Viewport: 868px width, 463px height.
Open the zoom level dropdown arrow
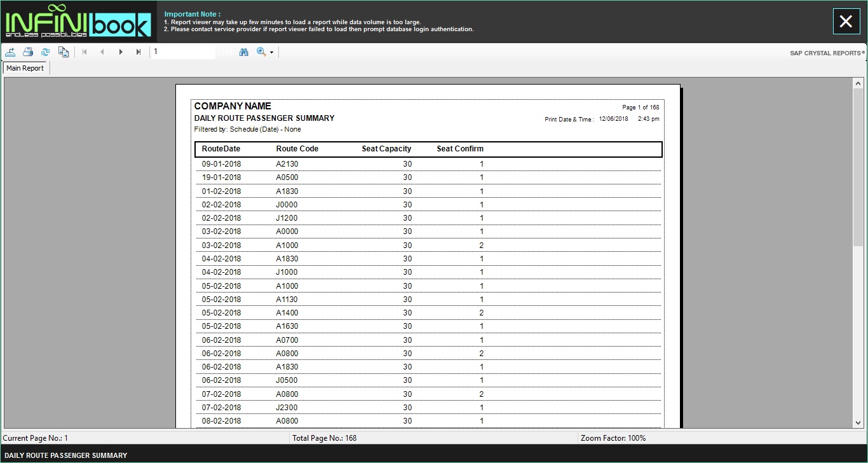pos(271,53)
